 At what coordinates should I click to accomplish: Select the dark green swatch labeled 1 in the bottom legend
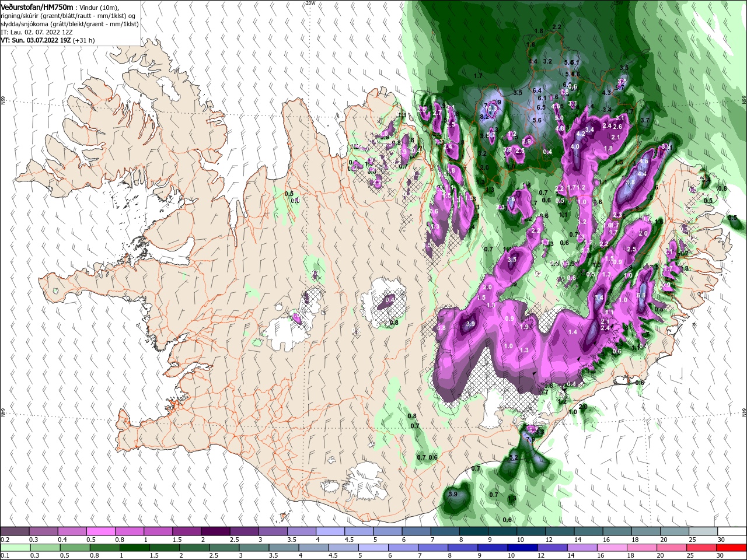[134, 547]
